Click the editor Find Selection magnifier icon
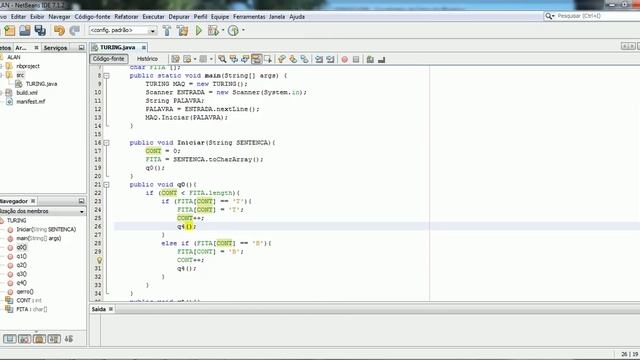This screenshot has width=640, height=360. coord(222,59)
